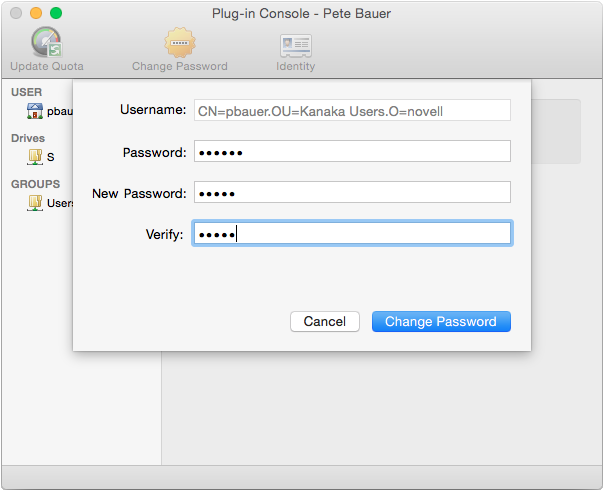
Task: Select the S drive icon
Action: 35,157
